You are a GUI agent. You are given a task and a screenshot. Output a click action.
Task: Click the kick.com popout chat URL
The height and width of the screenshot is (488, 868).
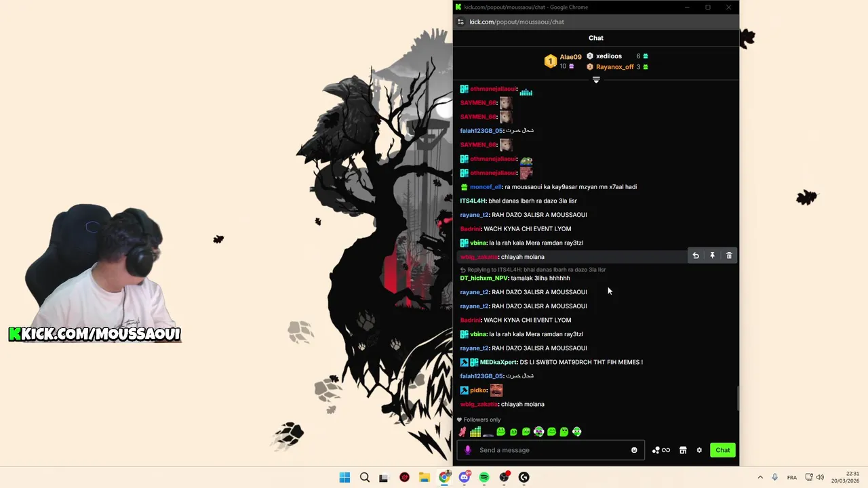coord(517,22)
